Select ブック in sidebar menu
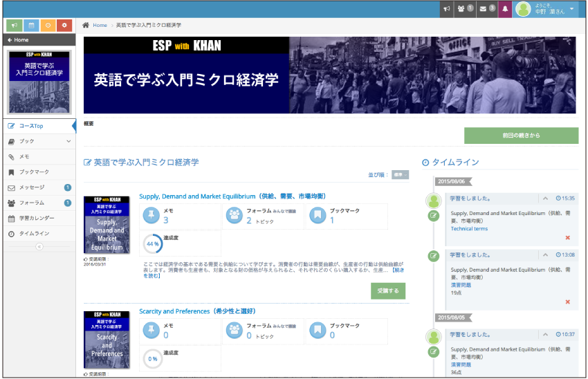The height and width of the screenshot is (379, 588). [39, 141]
